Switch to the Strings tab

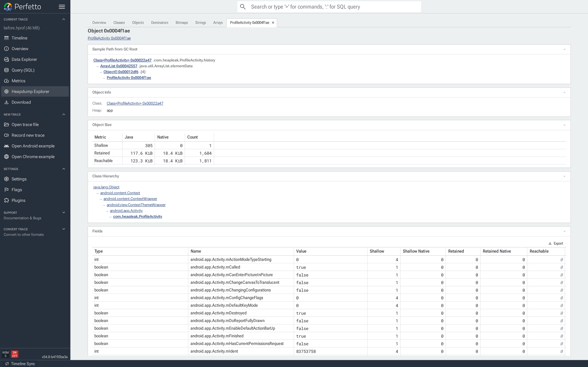click(x=200, y=23)
